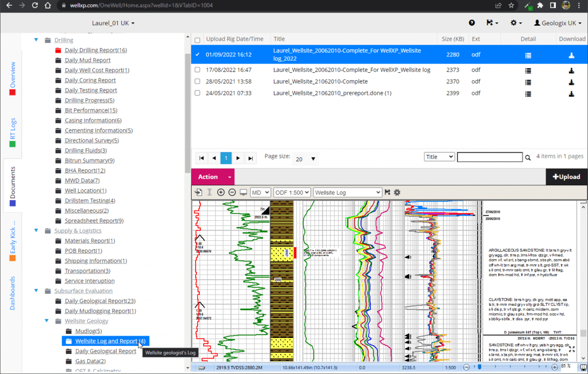Collapse the Supply & Logistics section

point(36,231)
